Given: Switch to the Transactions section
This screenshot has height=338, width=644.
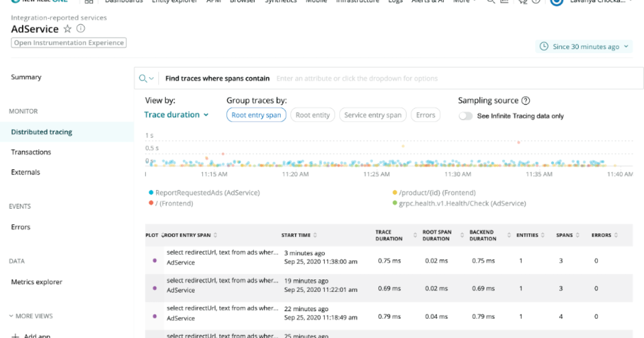Looking at the screenshot, I should [x=30, y=152].
